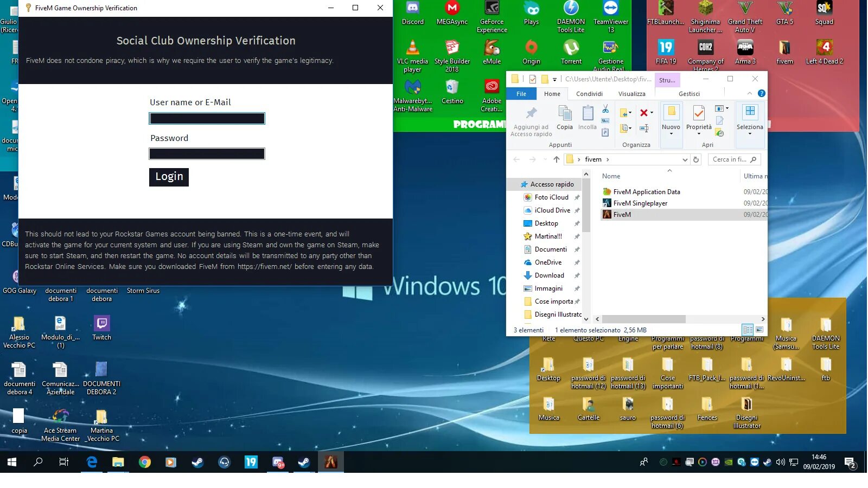This screenshot has width=868, height=488.
Task: Switch to the Home ribbon tab
Action: click(552, 94)
